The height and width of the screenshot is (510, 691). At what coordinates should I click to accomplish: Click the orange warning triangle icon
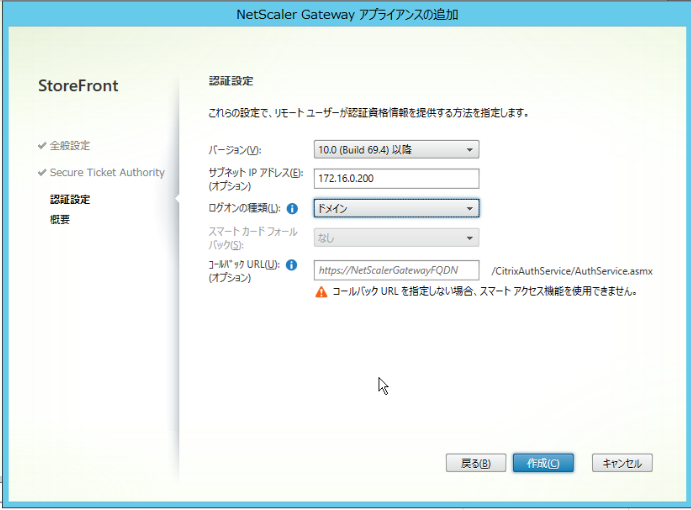pos(321,292)
